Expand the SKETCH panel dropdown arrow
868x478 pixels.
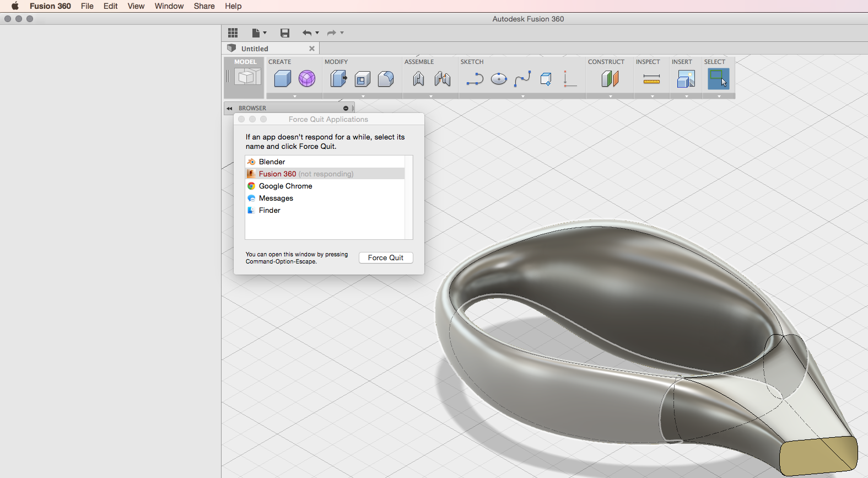522,96
